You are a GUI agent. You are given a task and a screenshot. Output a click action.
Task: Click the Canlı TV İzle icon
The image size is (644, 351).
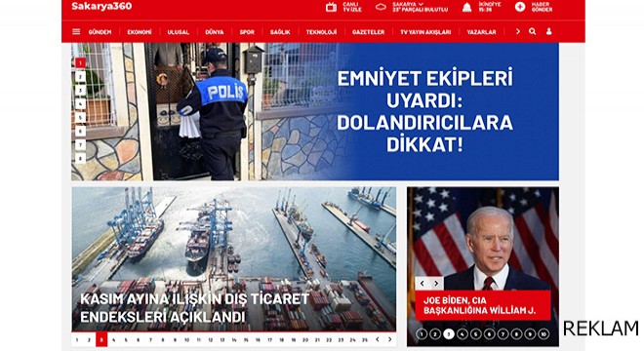[x=331, y=7]
